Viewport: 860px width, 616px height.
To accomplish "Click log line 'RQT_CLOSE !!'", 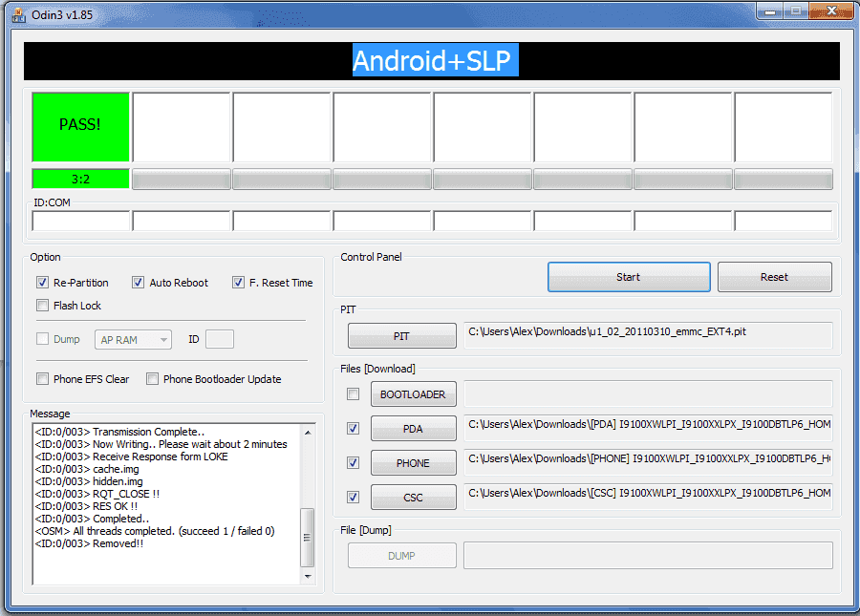I will [x=97, y=494].
